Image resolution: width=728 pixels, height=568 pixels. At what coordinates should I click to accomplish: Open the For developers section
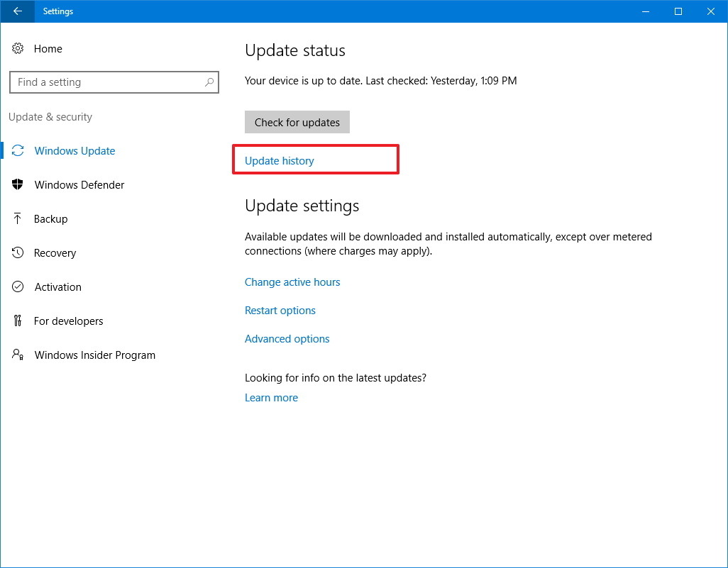pyautogui.click(x=68, y=321)
